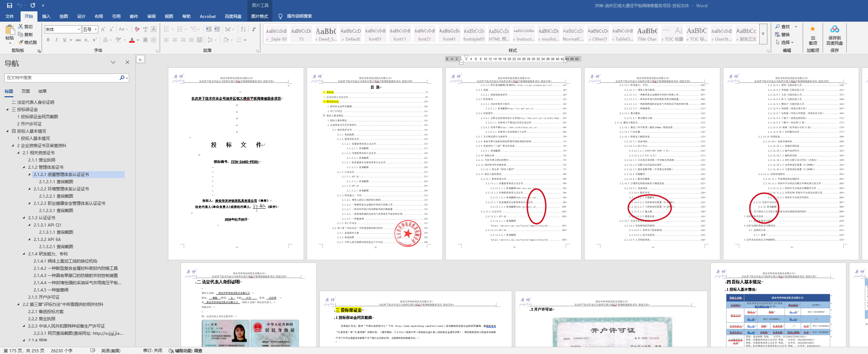868x354 pixels.
Task: Collapse the 2.1.3 认证证书 tree node
Action: [24, 218]
